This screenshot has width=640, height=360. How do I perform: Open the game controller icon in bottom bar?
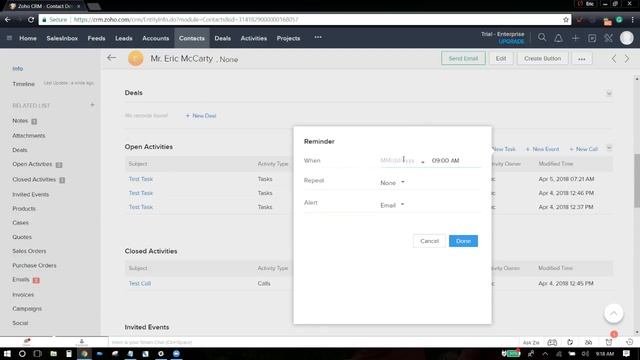[552, 342]
